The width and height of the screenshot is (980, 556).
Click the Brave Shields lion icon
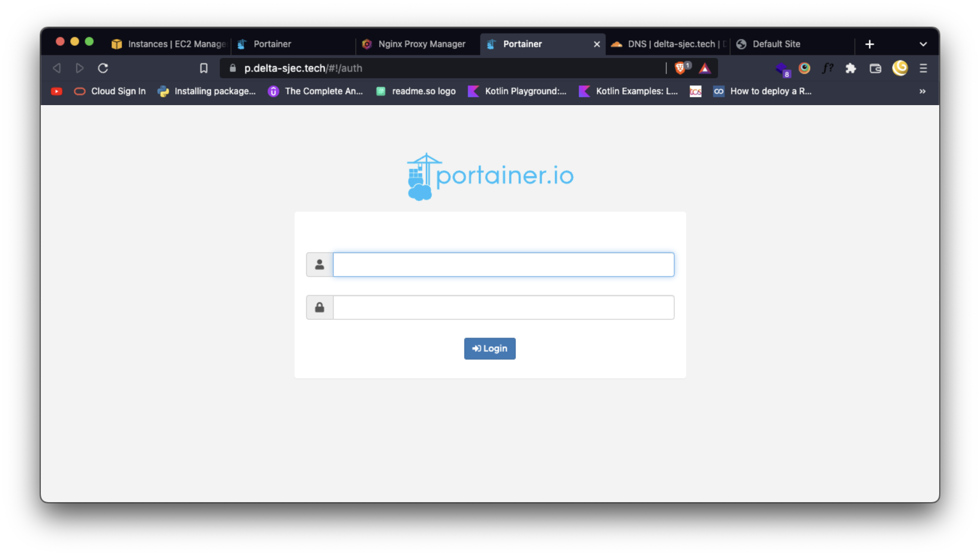click(x=680, y=69)
